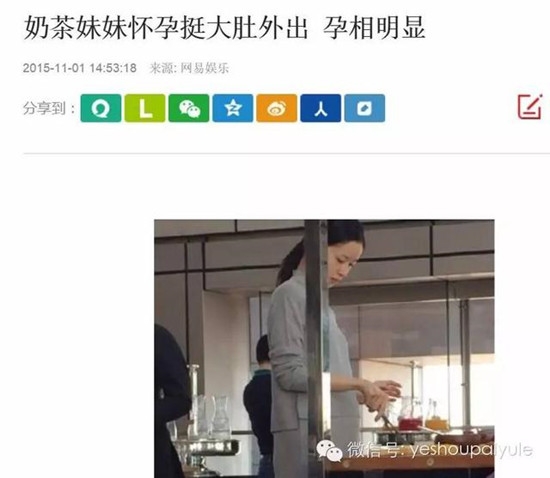This screenshot has width=550, height=478.
Task: Open the red edit/comment pencil icon
Action: (530, 106)
